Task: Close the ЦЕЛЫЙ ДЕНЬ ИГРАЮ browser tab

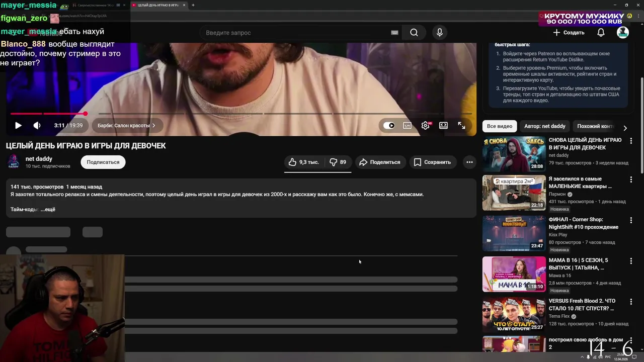Action: [x=184, y=5]
